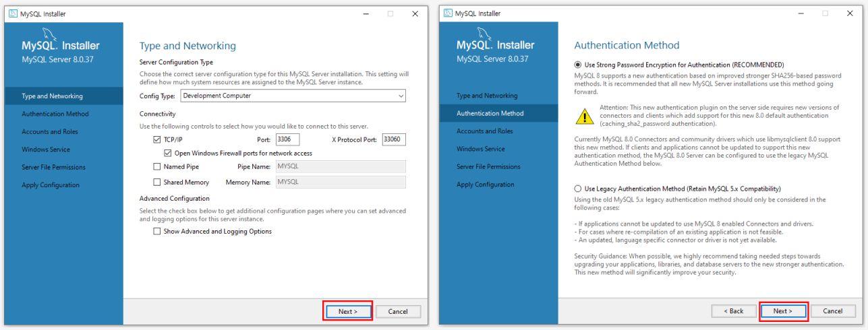The height and width of the screenshot is (330, 868).
Task: Enable the Shared Memory checkbox
Action: 157,182
